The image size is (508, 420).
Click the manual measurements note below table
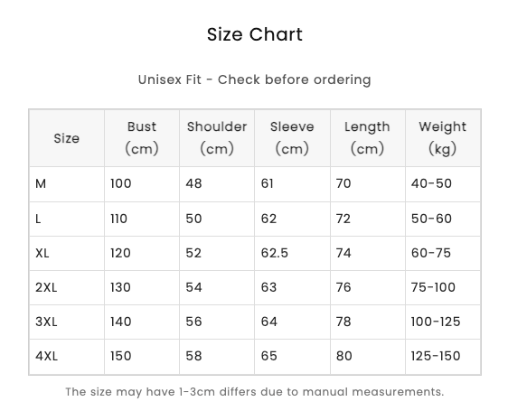pos(255,392)
